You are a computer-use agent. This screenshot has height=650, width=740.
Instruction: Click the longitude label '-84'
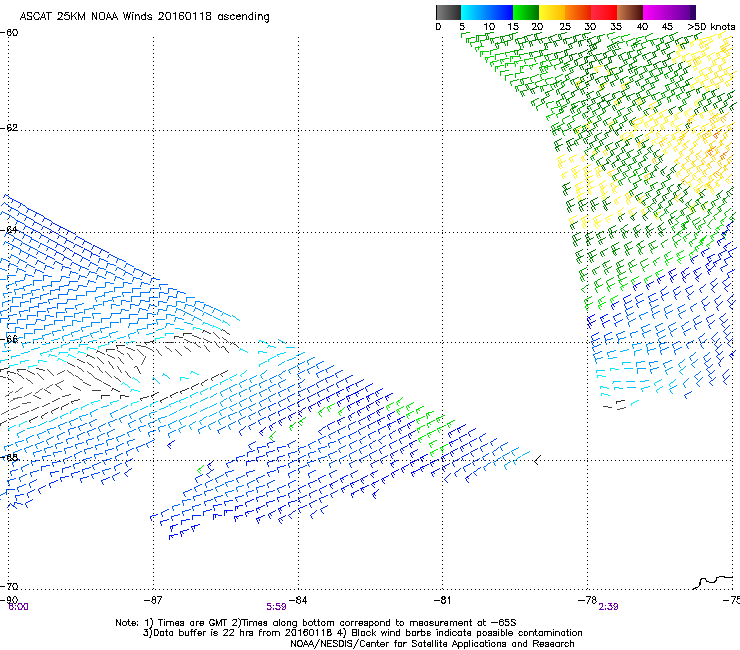[x=298, y=600]
